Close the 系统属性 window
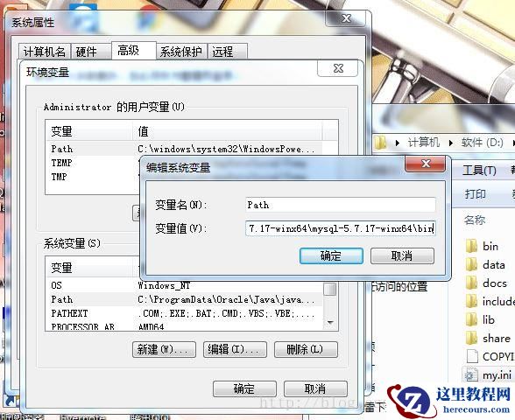 346,18
